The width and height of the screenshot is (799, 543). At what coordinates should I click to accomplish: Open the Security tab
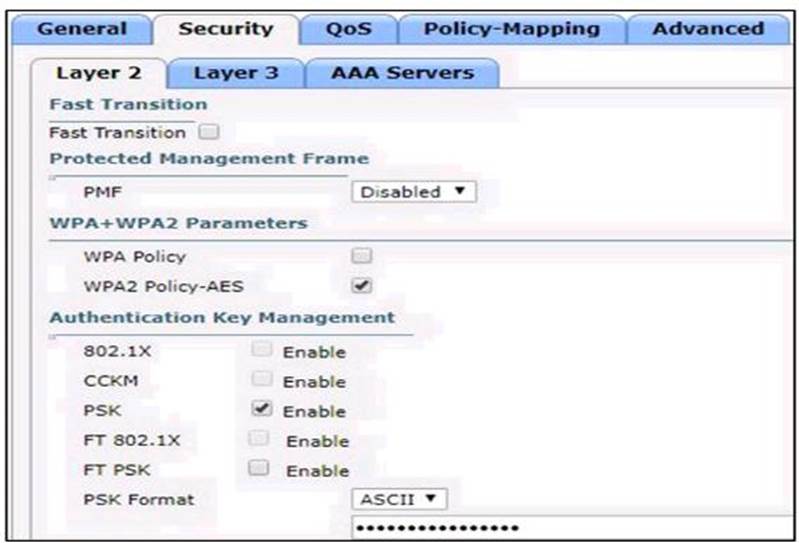225,28
